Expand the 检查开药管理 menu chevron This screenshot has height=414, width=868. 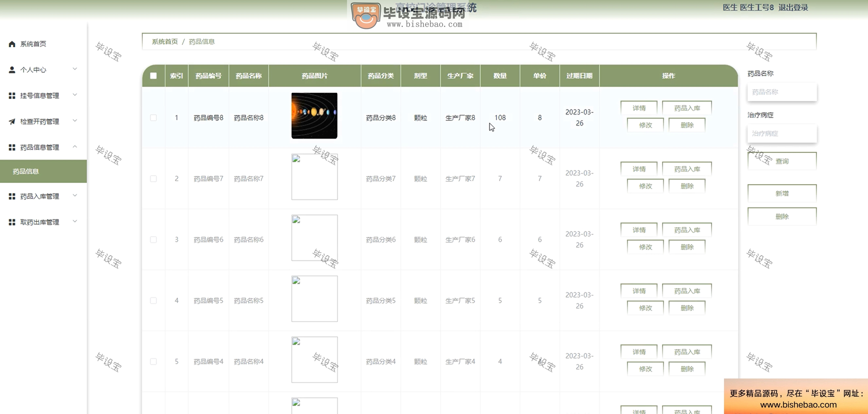click(x=75, y=121)
